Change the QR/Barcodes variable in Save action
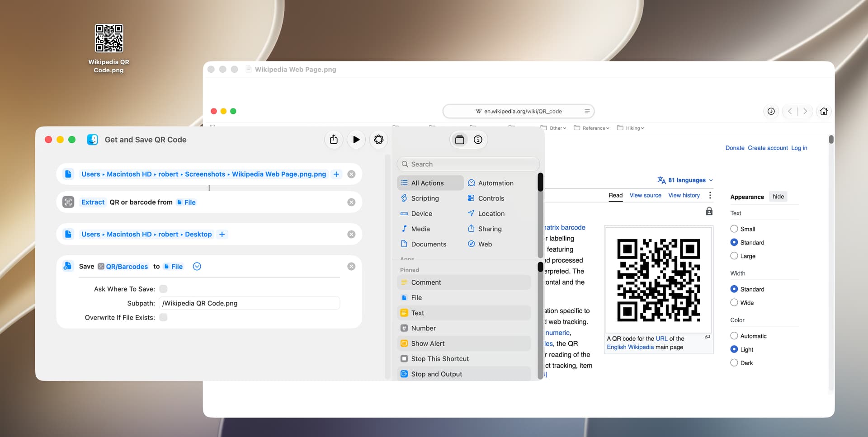Viewport: 868px width, 437px height. click(x=123, y=267)
